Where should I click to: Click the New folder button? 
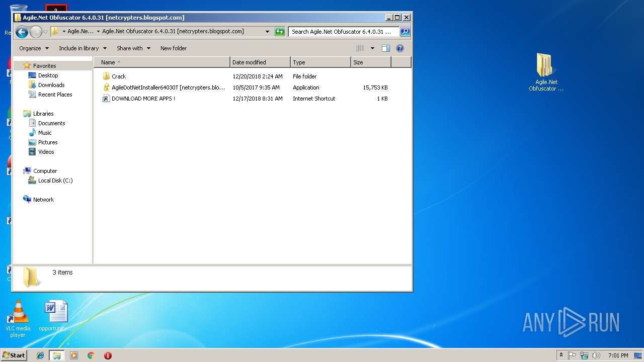point(174,48)
